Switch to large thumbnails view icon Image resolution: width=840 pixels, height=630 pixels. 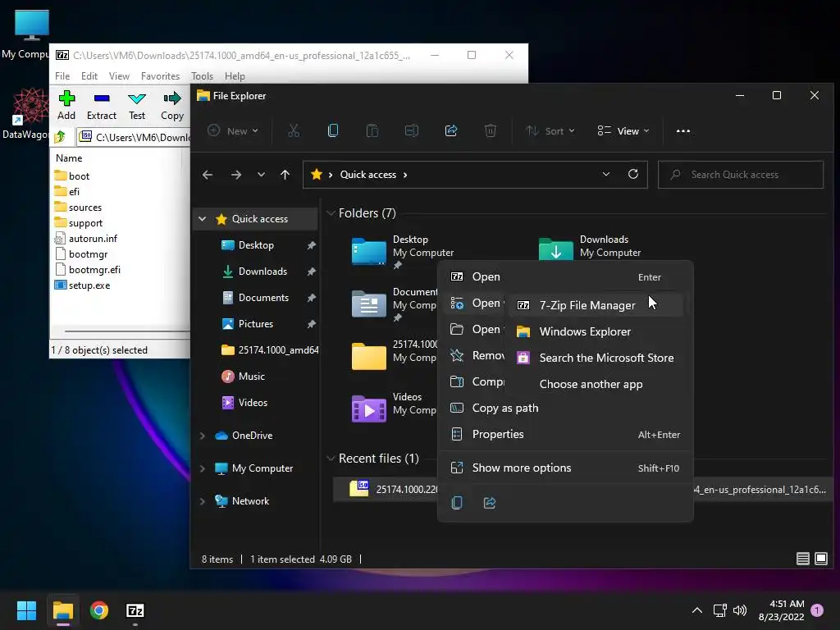point(820,559)
